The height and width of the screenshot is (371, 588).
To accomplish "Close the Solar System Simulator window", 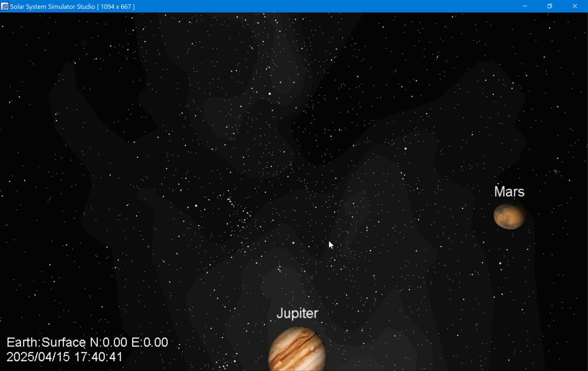I will [575, 6].
